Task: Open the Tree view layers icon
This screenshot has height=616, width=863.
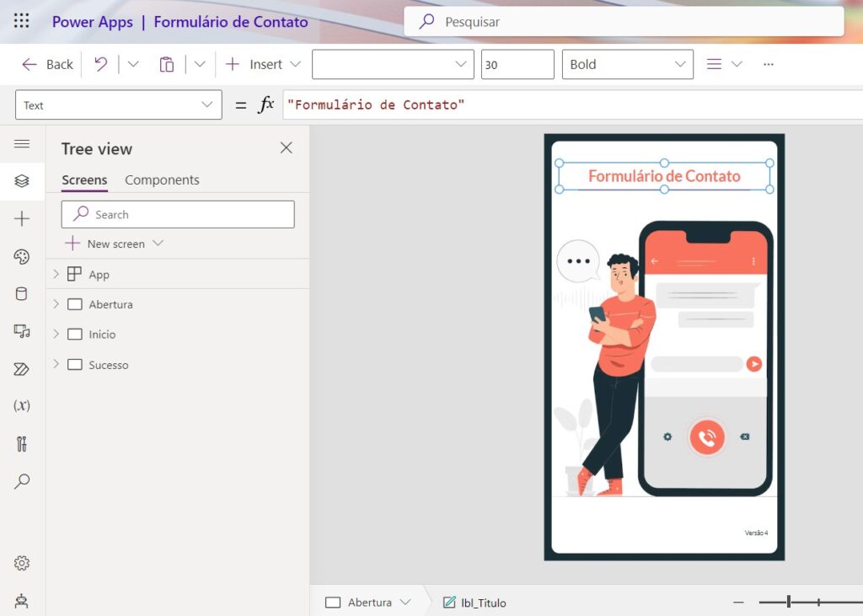Action: [22, 181]
